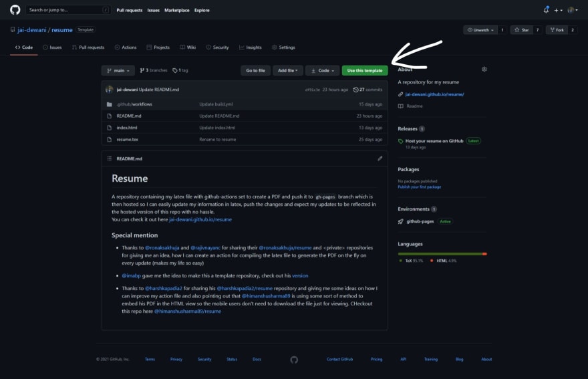Open Pull requests in top navigation
Image resolution: width=588 pixels, height=379 pixels.
130,10
